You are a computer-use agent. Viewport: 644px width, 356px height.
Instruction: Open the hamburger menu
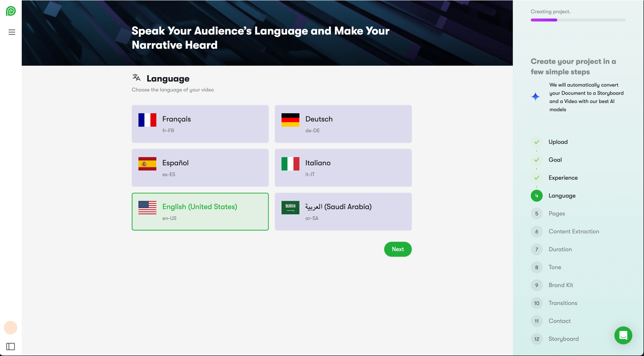click(12, 32)
